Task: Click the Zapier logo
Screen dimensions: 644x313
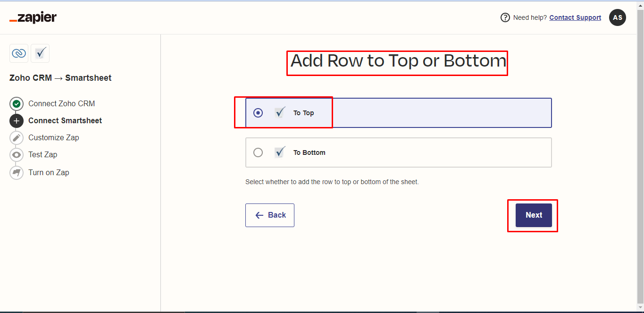Action: point(33,18)
